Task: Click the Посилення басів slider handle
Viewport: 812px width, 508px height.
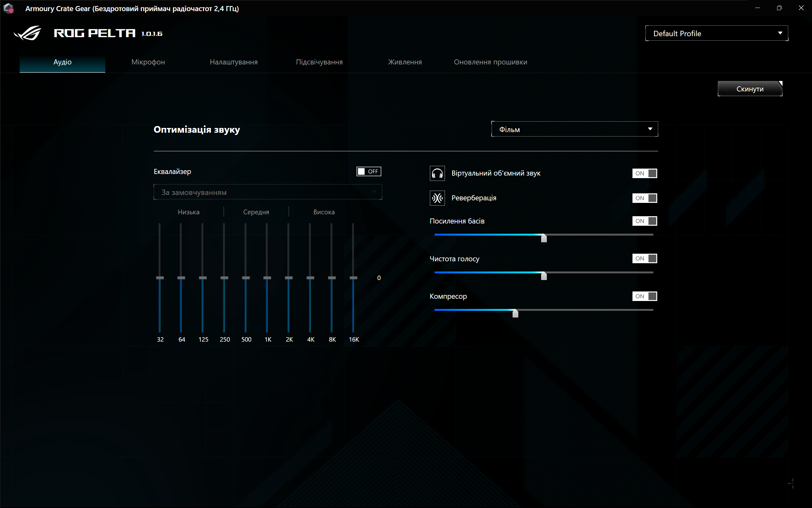Action: click(544, 238)
